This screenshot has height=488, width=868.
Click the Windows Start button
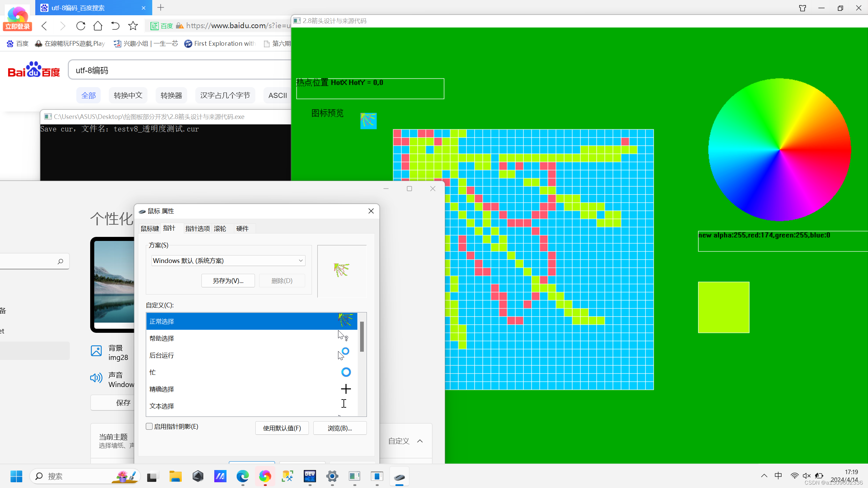16,476
